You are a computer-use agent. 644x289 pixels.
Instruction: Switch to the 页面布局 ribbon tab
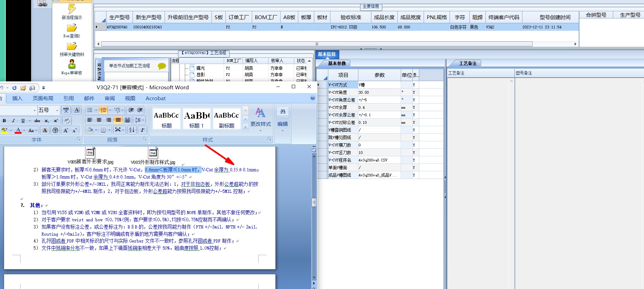point(43,98)
